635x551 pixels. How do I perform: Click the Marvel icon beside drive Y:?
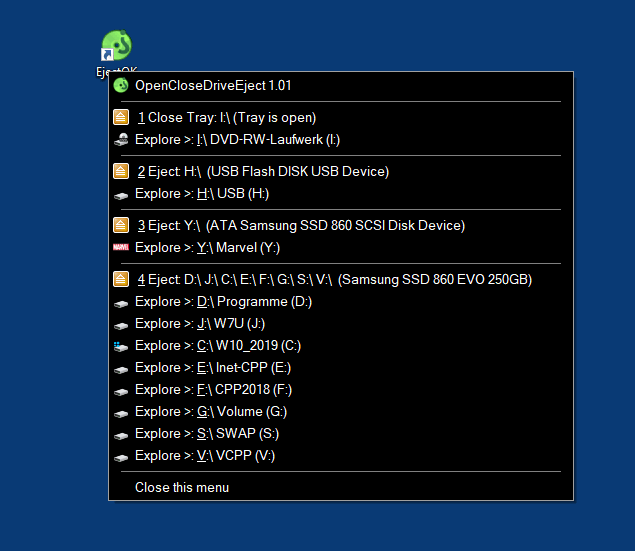[121, 247]
